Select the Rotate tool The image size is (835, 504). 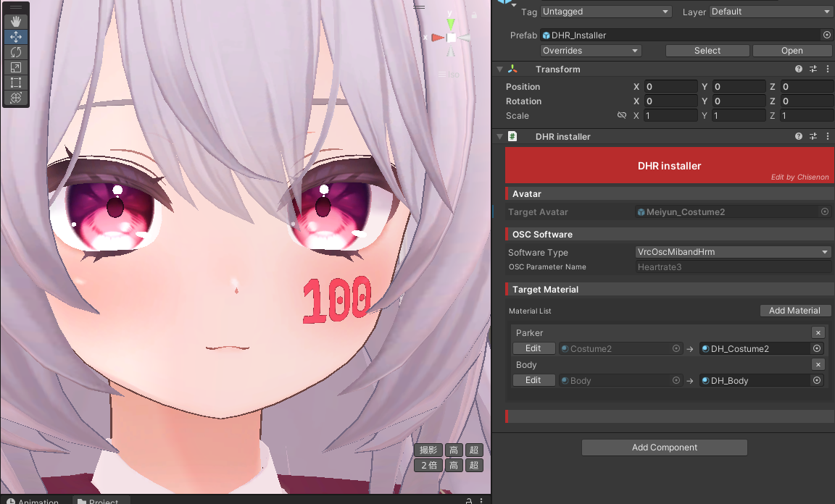16,52
